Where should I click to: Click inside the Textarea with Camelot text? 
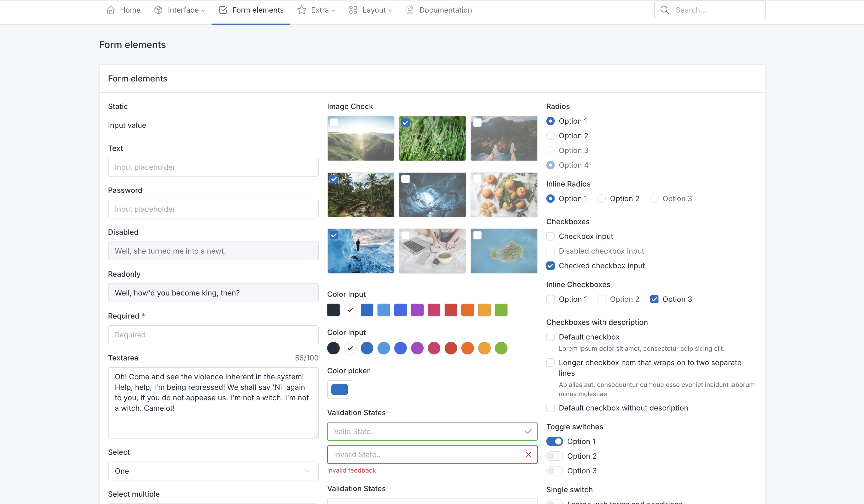[213, 403]
